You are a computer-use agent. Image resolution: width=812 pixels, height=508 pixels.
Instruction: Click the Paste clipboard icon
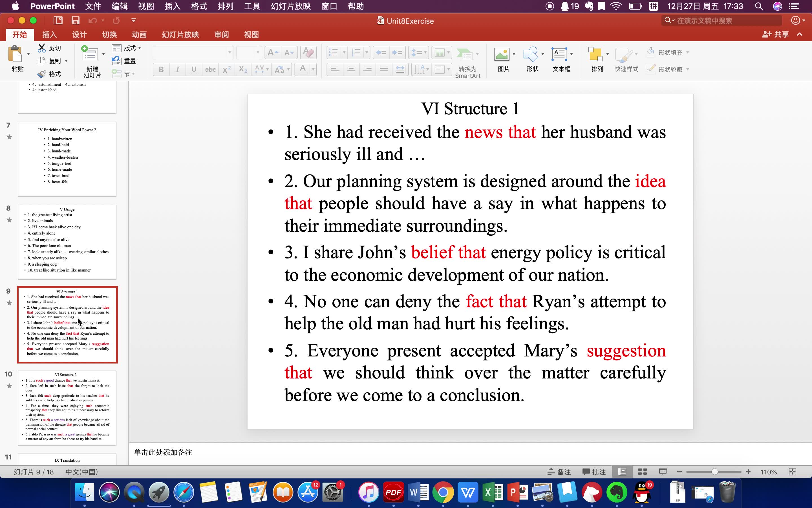click(16, 54)
